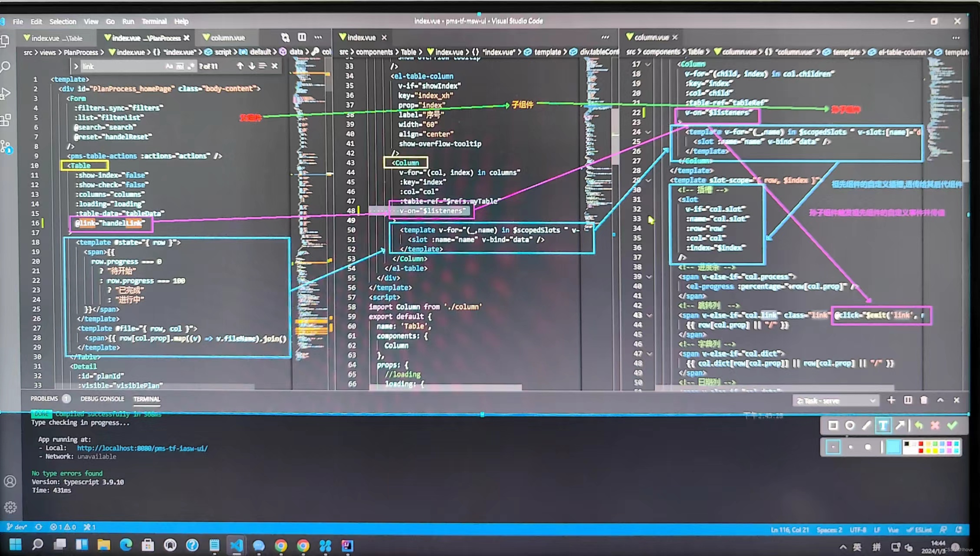This screenshot has width=980, height=556.
Task: Toggle Match Whole Word in find widget
Action: point(180,66)
